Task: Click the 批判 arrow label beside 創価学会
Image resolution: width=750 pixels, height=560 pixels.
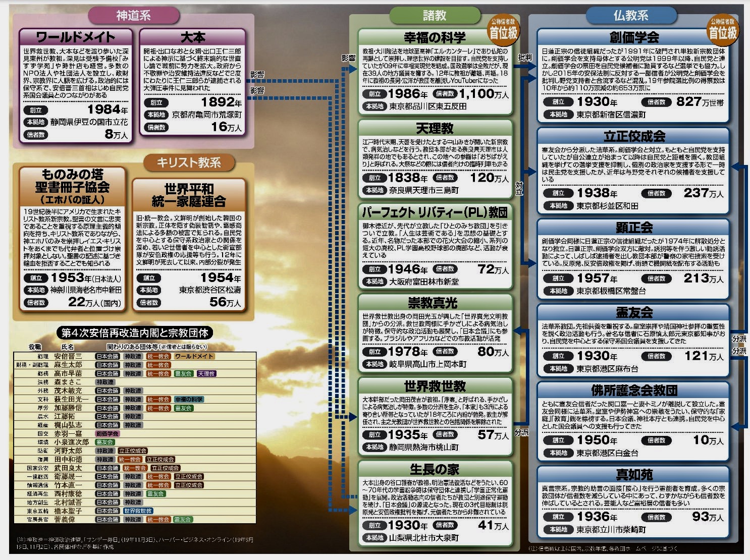Action: [525, 57]
